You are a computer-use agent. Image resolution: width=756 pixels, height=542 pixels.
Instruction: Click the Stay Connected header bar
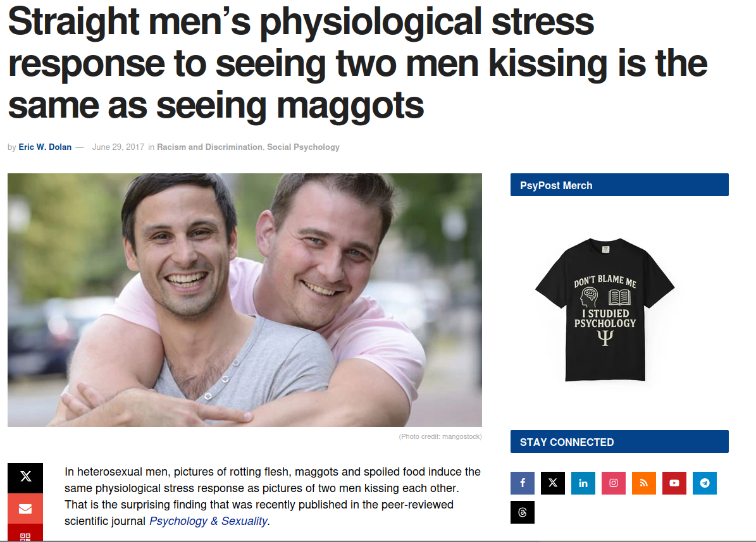(x=619, y=441)
